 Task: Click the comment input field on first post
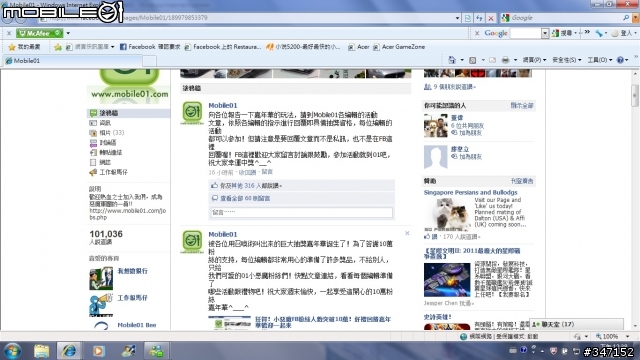tap(302, 212)
